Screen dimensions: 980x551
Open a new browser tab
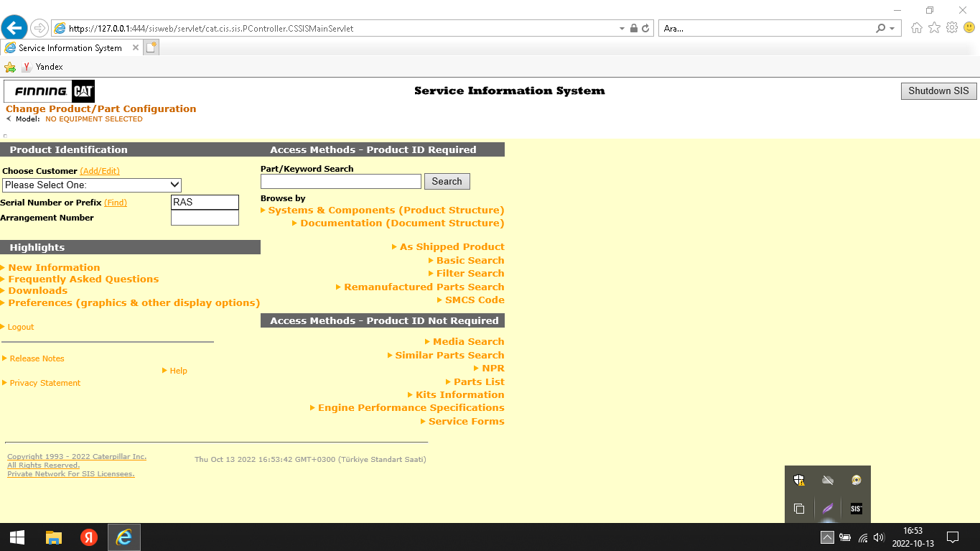pyautogui.click(x=151, y=47)
